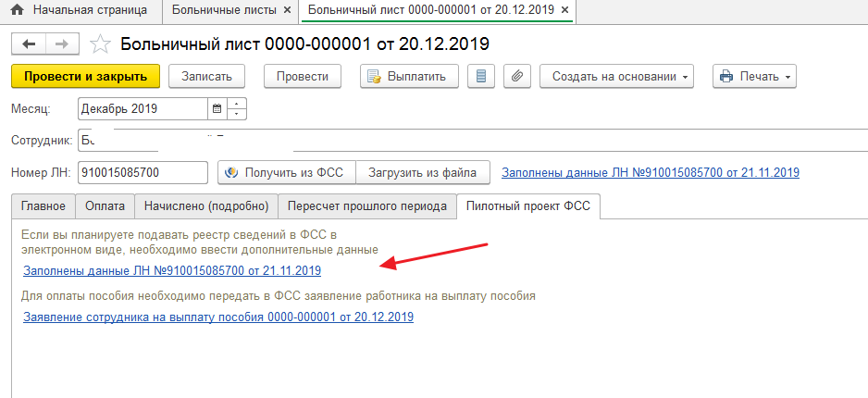Open the home page tab icon
The image size is (868, 398).
(x=18, y=10)
